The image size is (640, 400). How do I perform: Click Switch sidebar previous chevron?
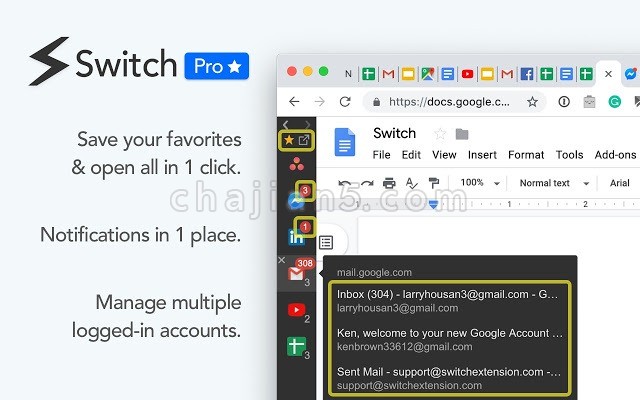(x=286, y=124)
